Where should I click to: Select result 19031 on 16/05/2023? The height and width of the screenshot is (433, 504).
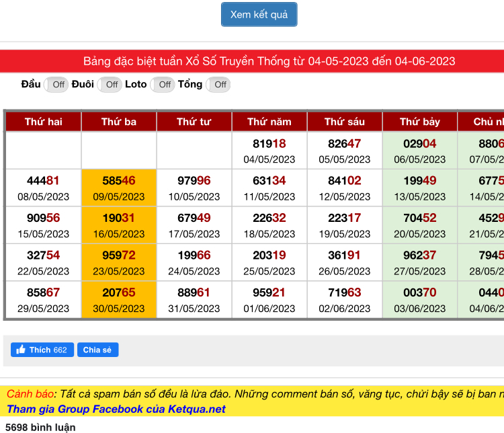[119, 225]
